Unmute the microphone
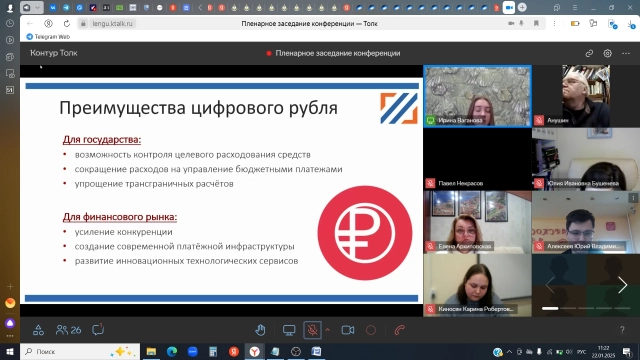This screenshot has height=360, width=640. [312, 330]
